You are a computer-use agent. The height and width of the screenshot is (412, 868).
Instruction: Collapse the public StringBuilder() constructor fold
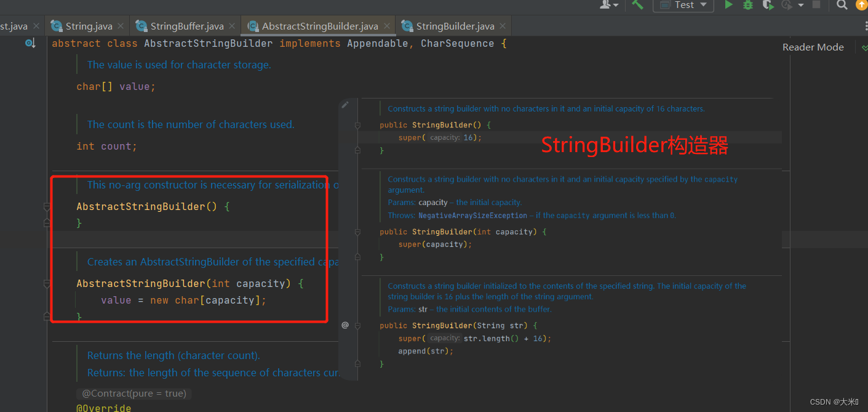(357, 125)
